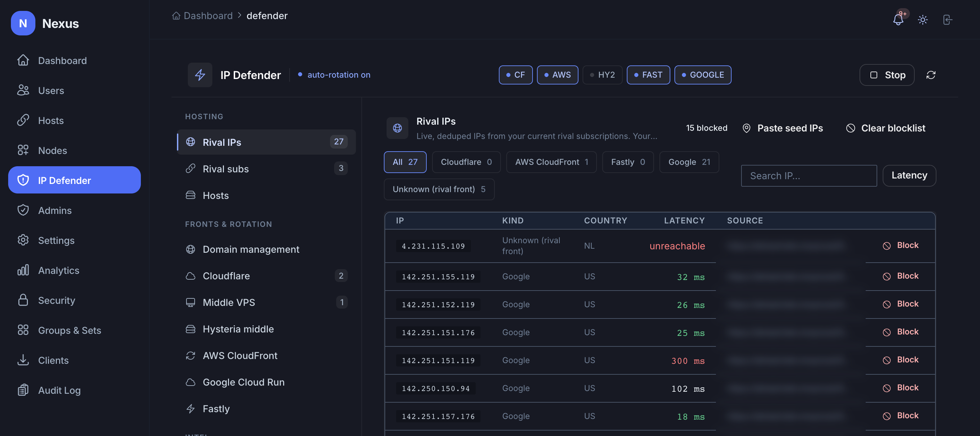Click the Latency sort button
This screenshot has height=436, width=980.
[909, 175]
